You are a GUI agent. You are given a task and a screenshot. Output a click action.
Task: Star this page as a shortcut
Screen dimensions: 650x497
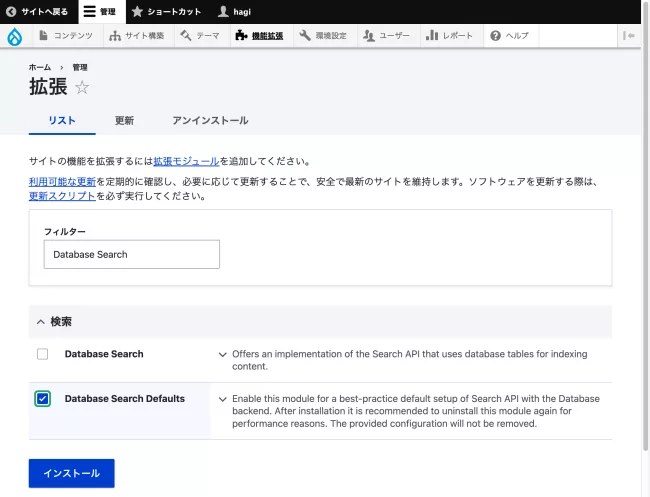[82, 88]
